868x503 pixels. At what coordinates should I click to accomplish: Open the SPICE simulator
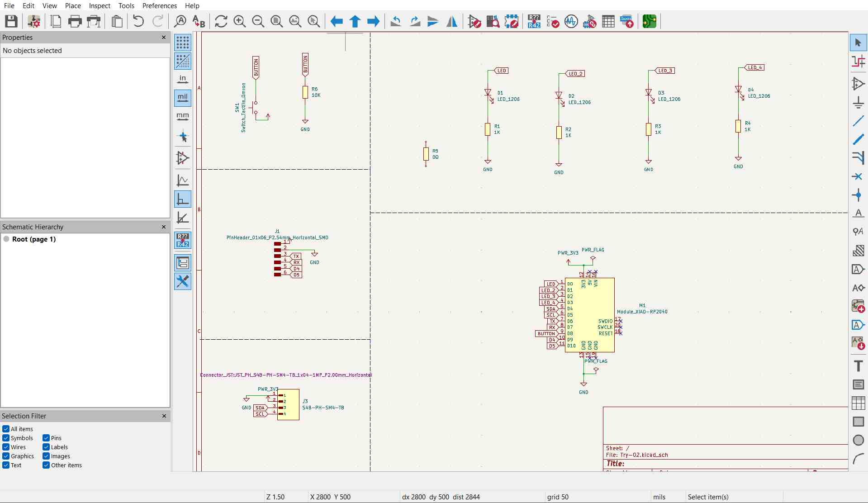pos(571,21)
